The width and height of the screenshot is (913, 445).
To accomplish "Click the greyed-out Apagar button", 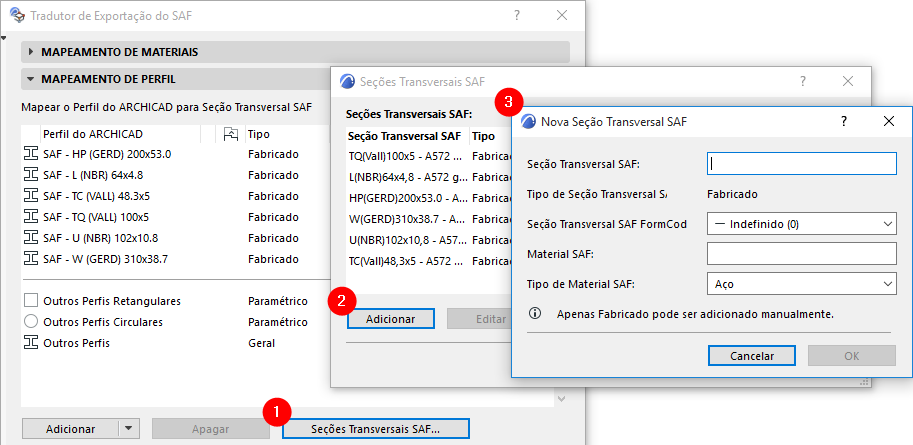I will coord(211,429).
